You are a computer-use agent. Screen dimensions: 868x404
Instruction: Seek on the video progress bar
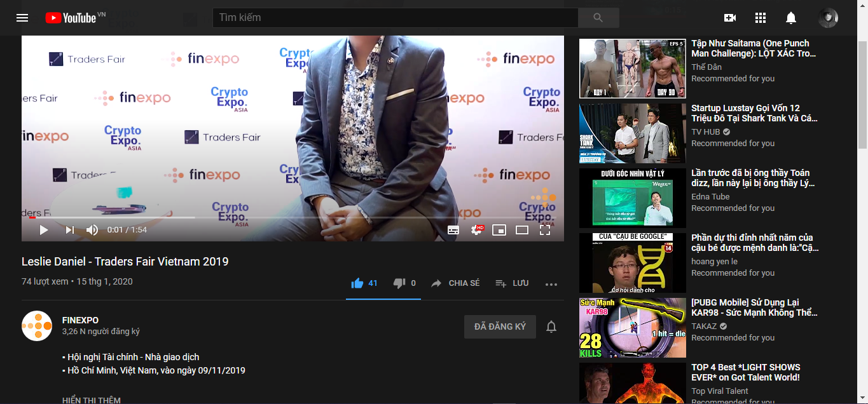point(293,217)
